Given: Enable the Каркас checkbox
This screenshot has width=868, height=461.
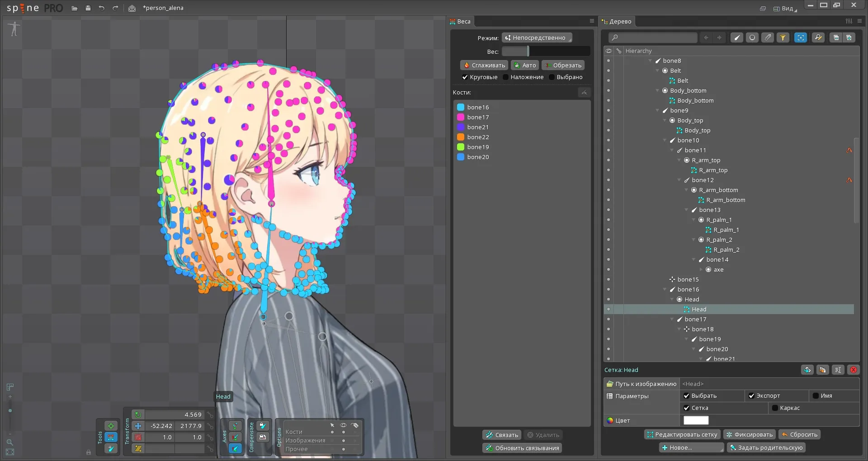Looking at the screenshot, I should (x=775, y=408).
